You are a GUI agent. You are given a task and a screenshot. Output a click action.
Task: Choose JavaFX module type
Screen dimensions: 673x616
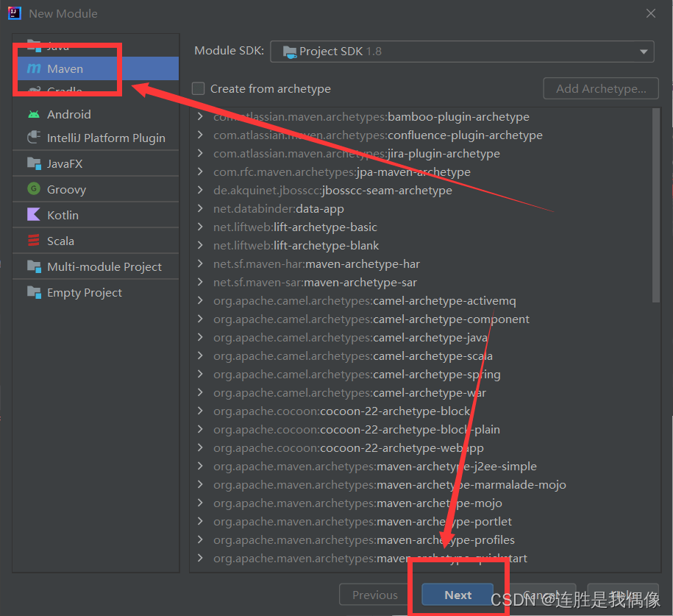[96, 163]
